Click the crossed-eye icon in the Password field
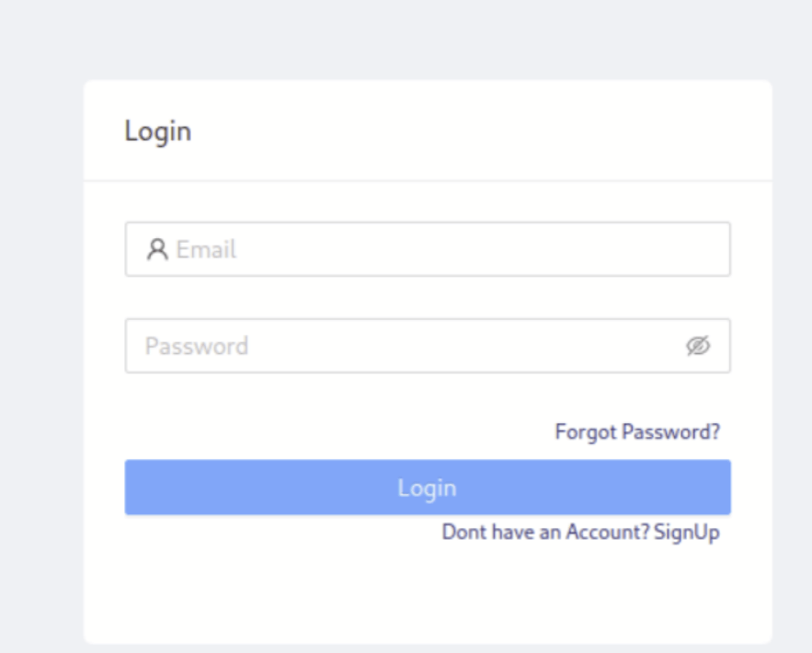Image resolution: width=812 pixels, height=653 pixels. pos(700,346)
